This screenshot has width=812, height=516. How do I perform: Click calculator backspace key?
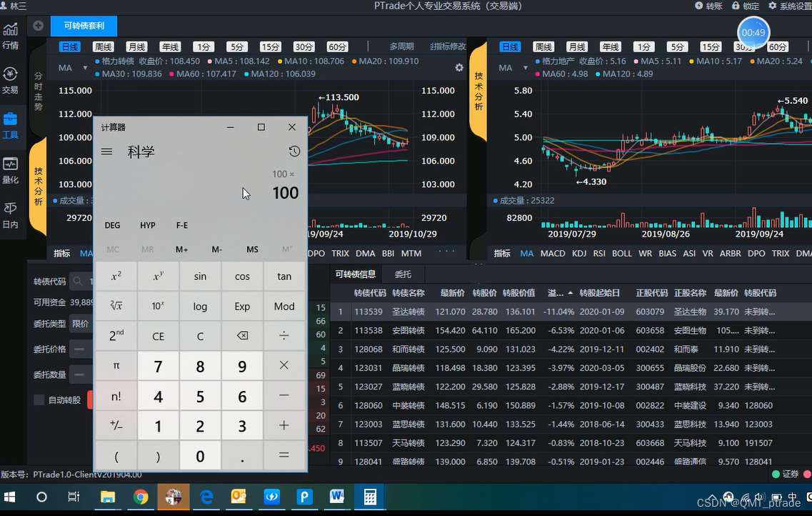click(x=242, y=336)
